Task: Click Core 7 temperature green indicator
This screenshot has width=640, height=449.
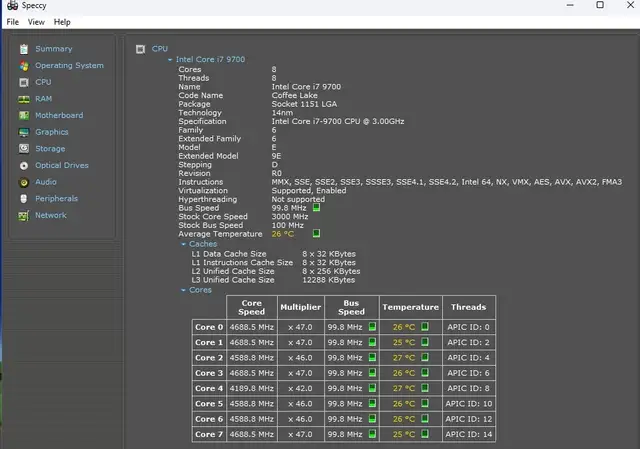Action: click(x=424, y=434)
